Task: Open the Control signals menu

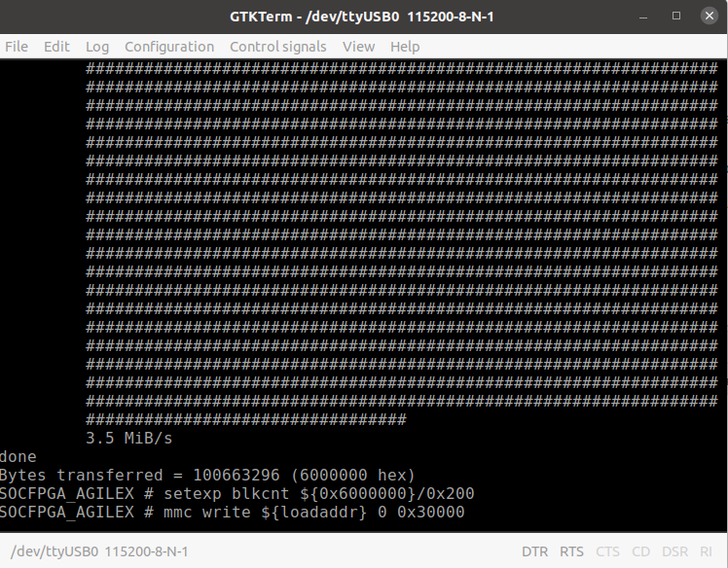Action: pos(277,47)
